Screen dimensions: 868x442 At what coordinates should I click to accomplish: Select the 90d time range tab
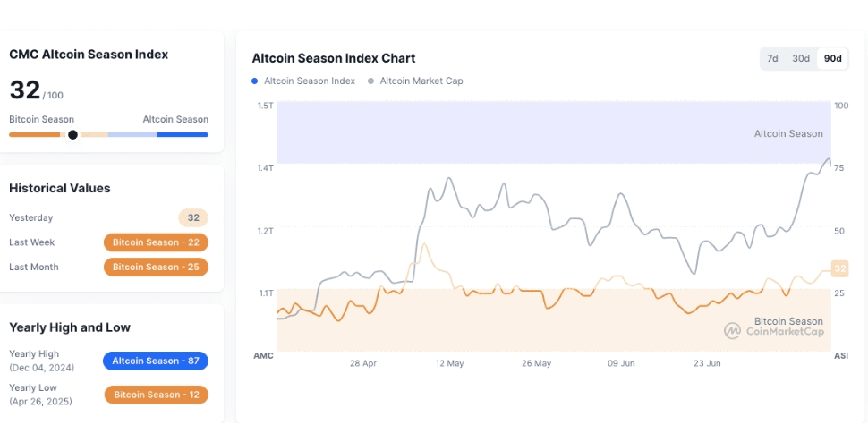[x=832, y=58]
